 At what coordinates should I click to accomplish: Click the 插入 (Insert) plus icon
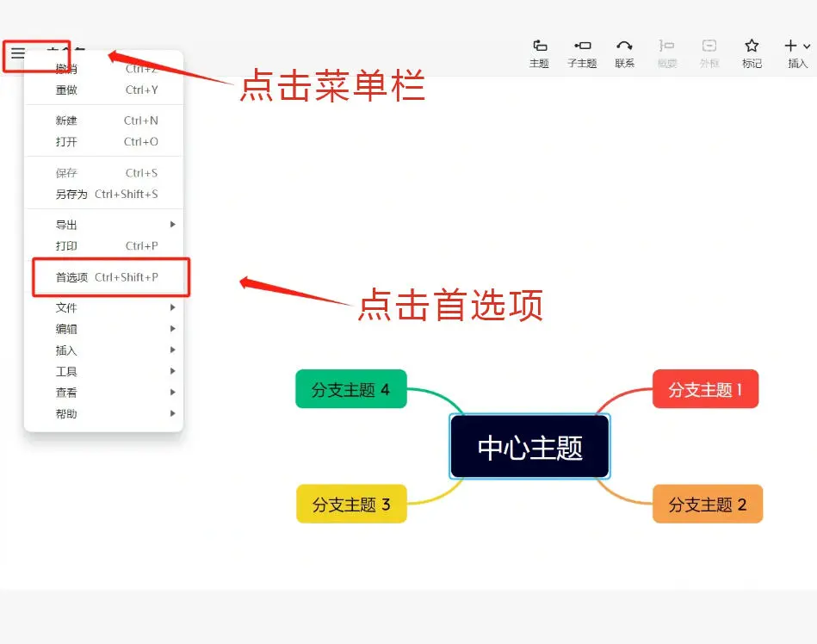[793, 50]
